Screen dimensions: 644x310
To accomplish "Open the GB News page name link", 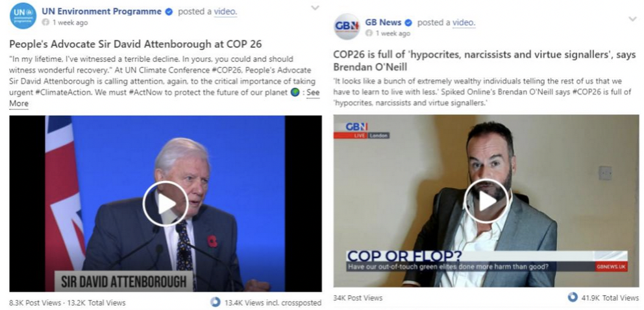I will click(383, 22).
